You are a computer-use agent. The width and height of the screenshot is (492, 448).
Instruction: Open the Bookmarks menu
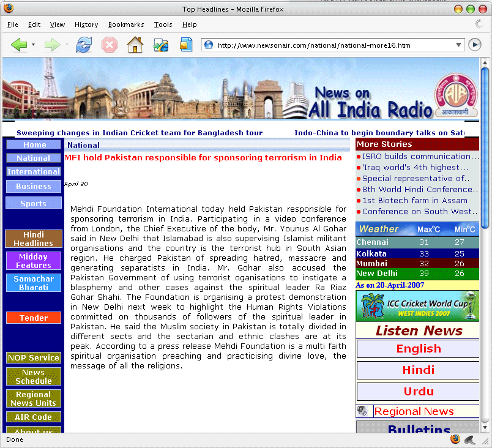click(126, 24)
